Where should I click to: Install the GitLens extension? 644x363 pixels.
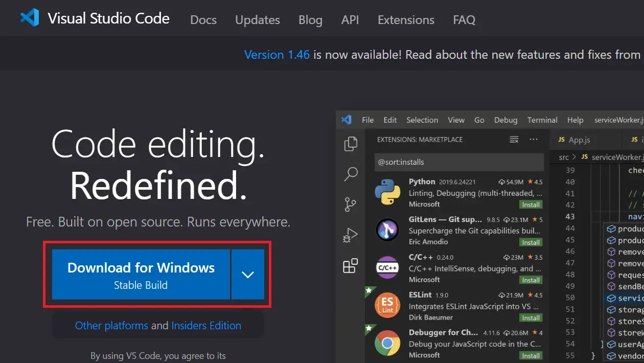point(531,242)
